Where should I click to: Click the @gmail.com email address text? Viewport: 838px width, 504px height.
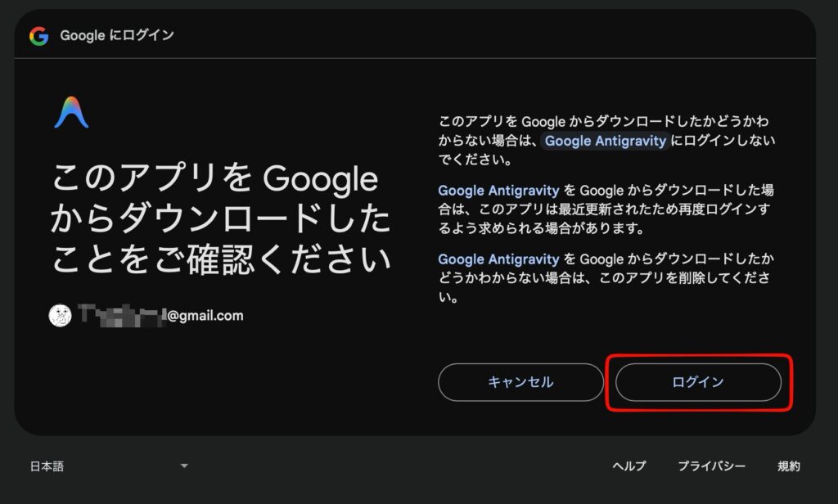[205, 316]
